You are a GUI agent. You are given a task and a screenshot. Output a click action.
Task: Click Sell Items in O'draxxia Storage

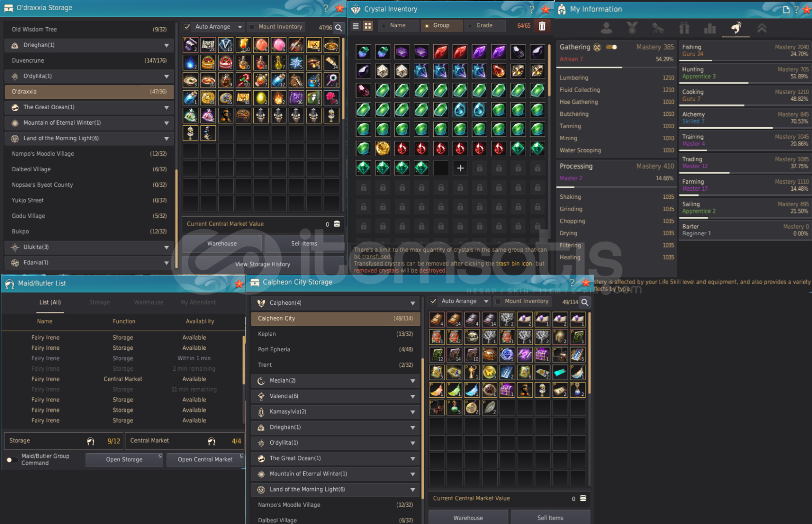pyautogui.click(x=304, y=244)
